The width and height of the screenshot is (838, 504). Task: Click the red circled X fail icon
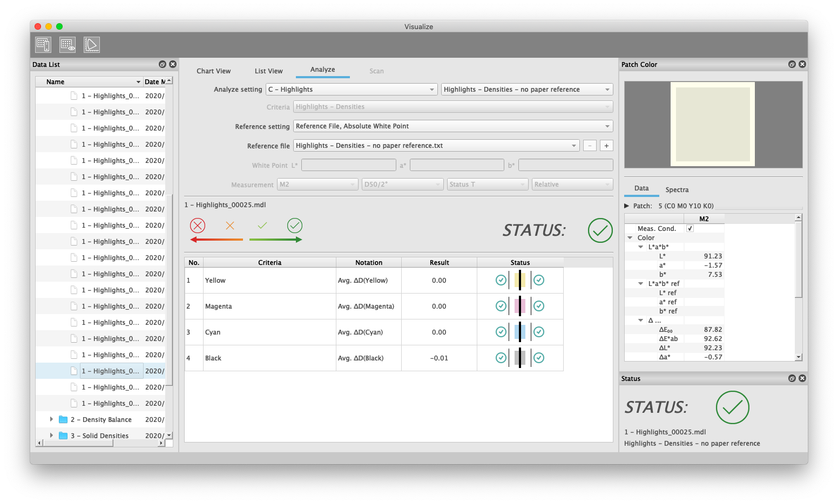(x=198, y=226)
